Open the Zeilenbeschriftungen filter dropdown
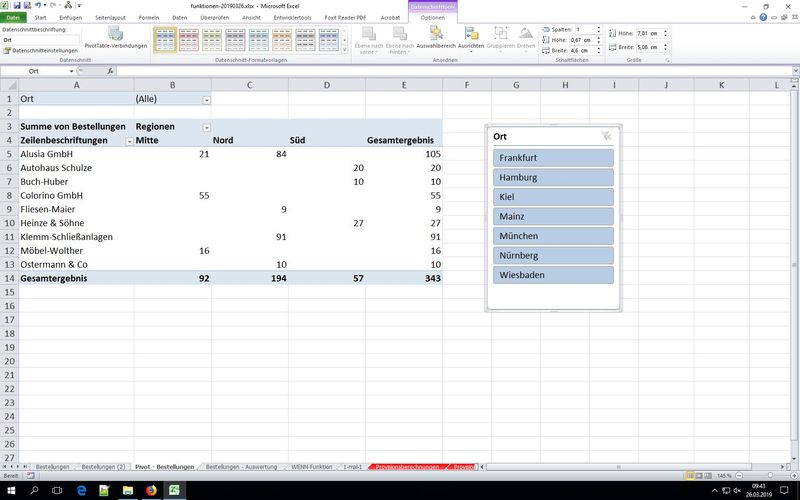Image resolution: width=800 pixels, height=500 pixels. coord(129,142)
